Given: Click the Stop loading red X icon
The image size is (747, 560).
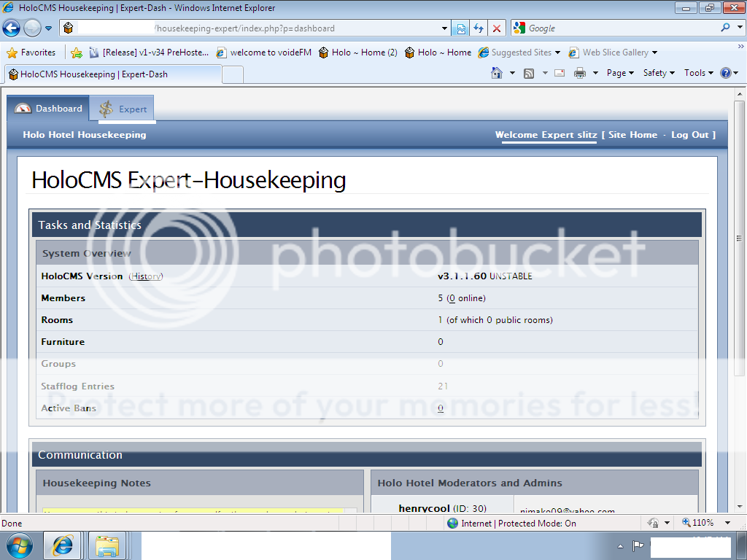Looking at the screenshot, I should (497, 28).
